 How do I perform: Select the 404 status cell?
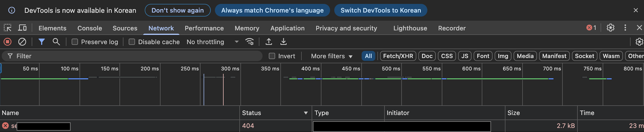click(x=276, y=126)
